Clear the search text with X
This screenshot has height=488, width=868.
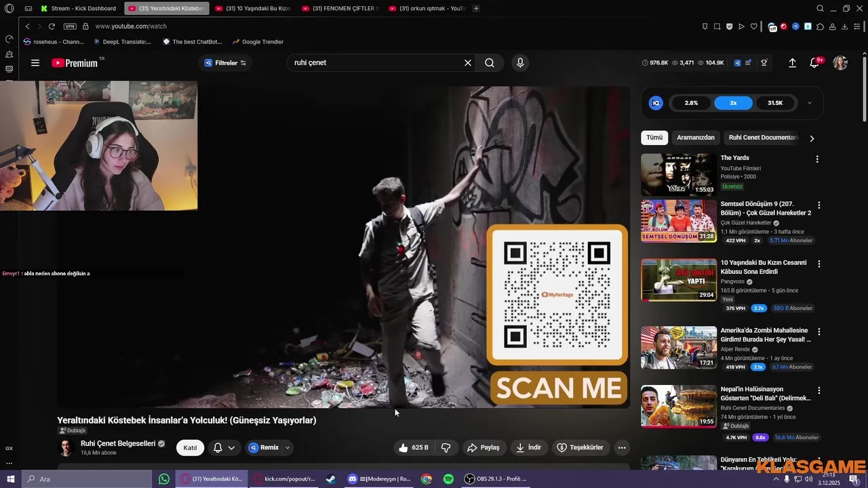tap(467, 63)
